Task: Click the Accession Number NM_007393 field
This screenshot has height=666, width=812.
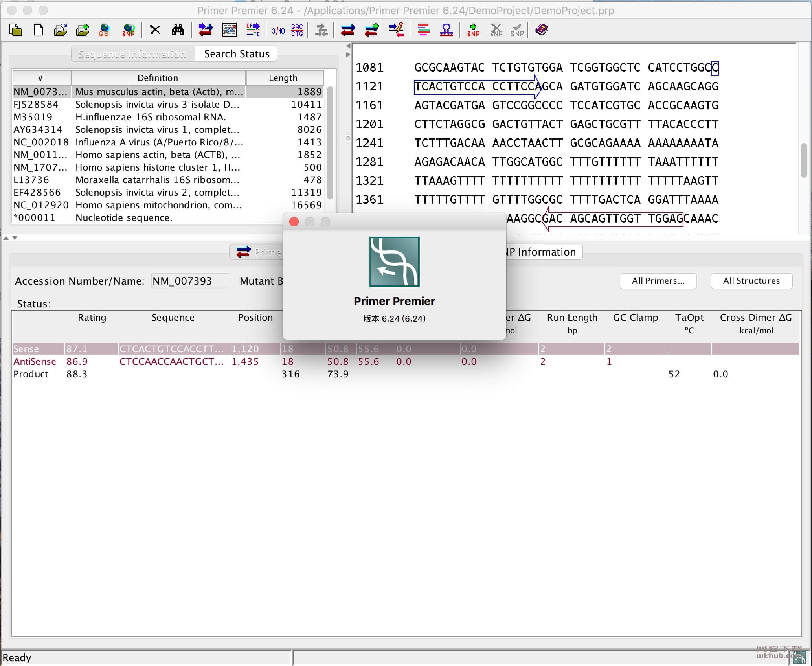Action: (x=190, y=281)
